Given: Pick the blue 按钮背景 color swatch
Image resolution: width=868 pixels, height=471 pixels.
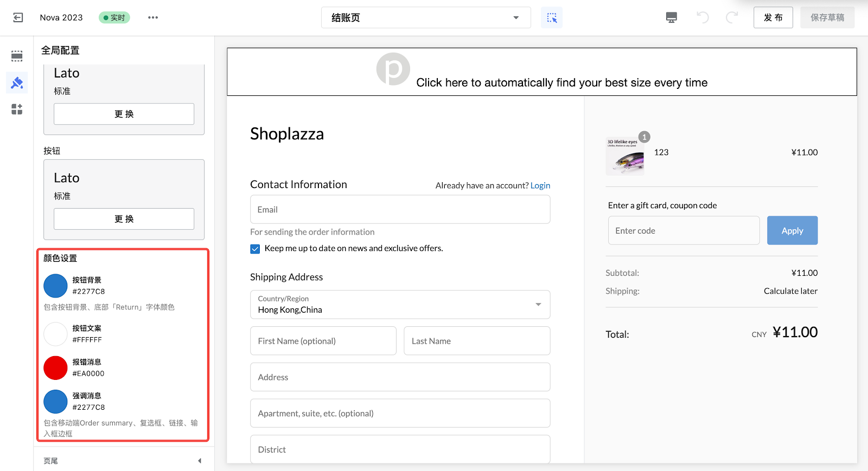Looking at the screenshot, I should [55, 286].
